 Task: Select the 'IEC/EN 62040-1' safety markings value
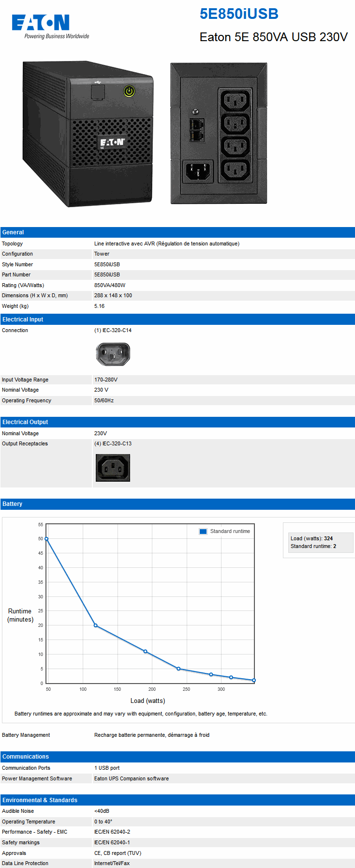[112, 842]
